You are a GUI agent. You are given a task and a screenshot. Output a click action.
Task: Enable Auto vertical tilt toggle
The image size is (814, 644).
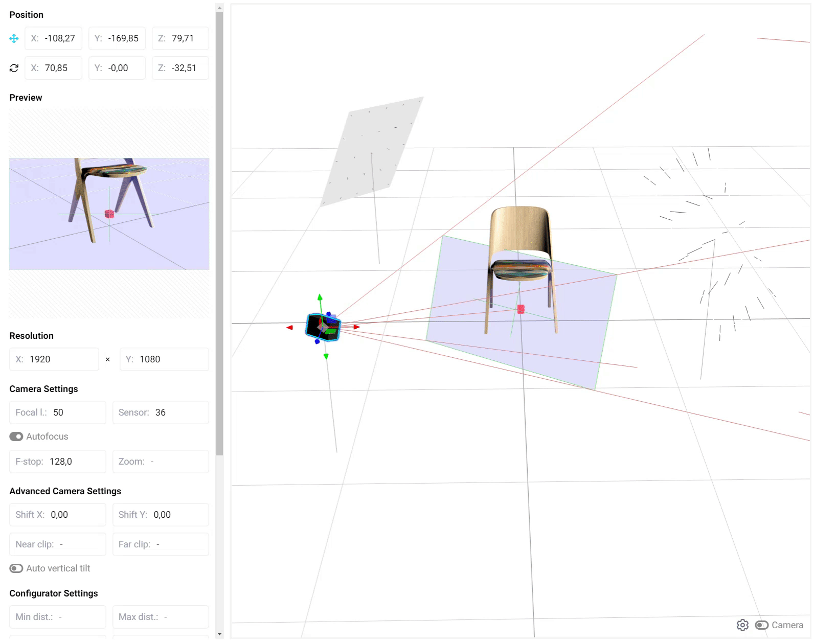tap(16, 568)
